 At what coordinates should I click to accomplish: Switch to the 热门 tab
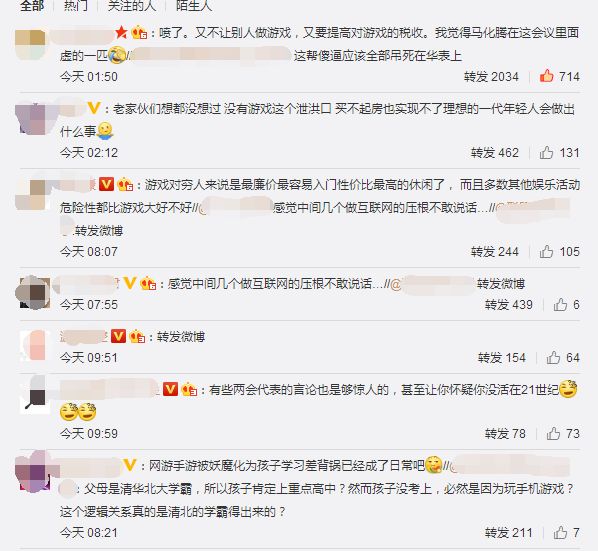click(x=76, y=5)
